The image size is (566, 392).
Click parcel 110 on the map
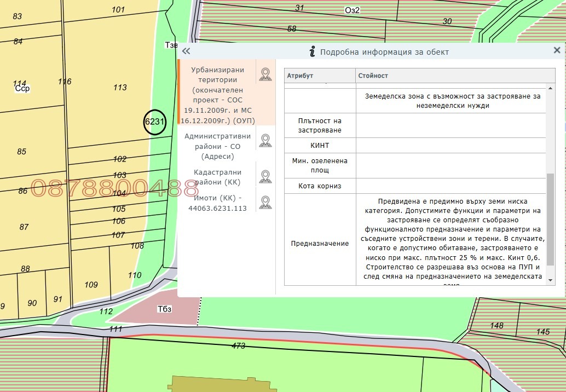[135, 275]
